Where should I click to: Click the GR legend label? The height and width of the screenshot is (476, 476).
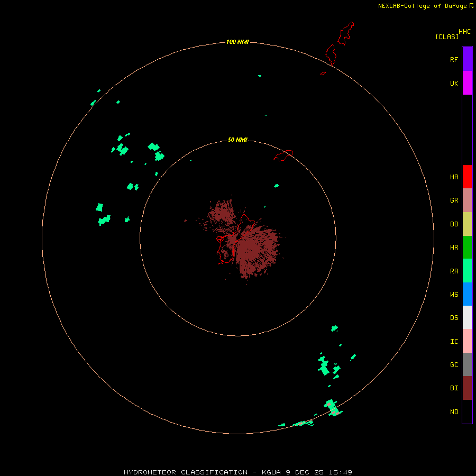coord(454,200)
